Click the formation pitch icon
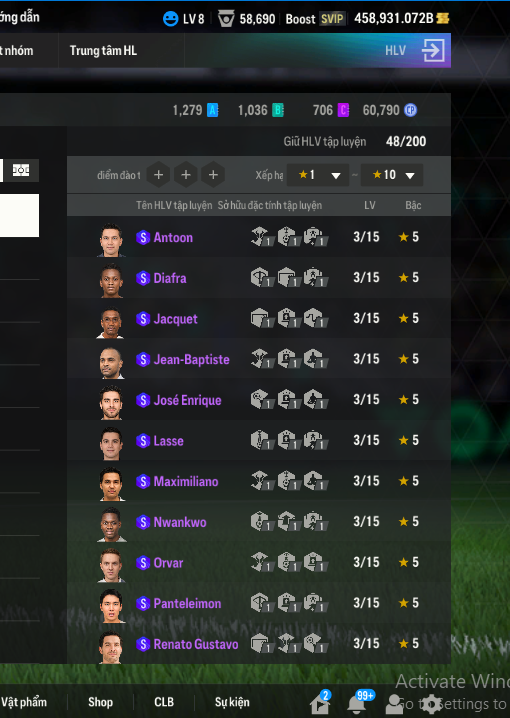Viewport: 510px width, 718px height. pos(21,170)
